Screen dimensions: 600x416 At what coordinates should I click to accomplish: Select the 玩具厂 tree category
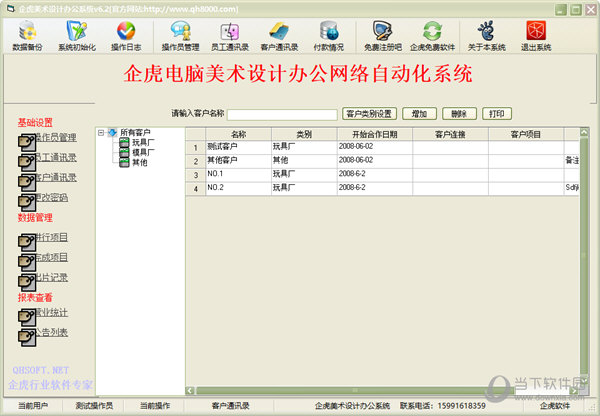pos(143,142)
